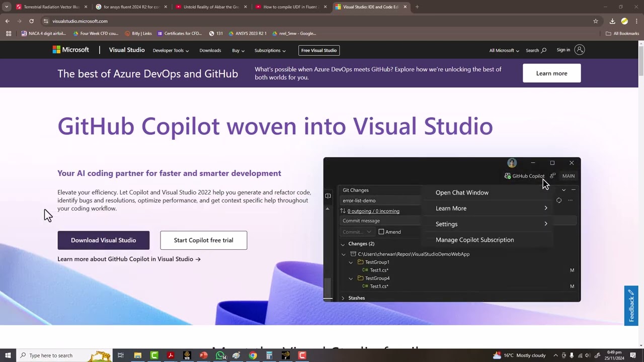Go back to the previous browser page
The height and width of the screenshot is (362, 644).
click(7, 21)
